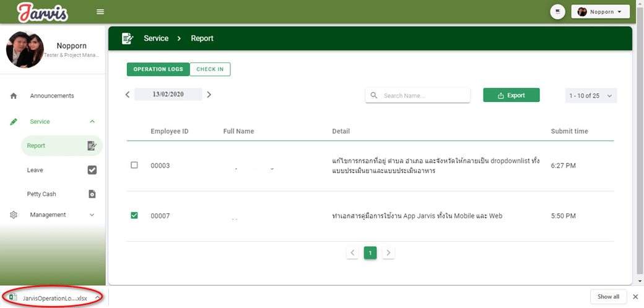Open the 1 - 10 of 25 pagination dropdown
644x308 pixels.
pyautogui.click(x=591, y=96)
